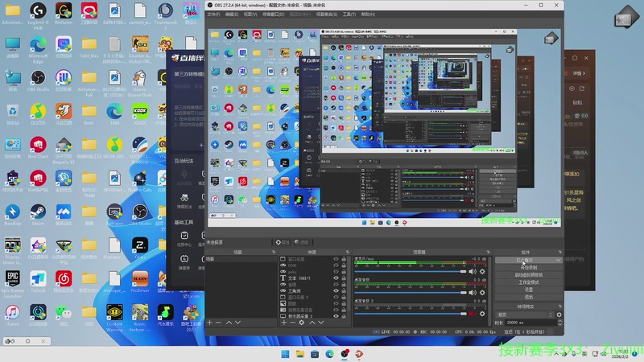Open the WeGame desktop shortcut
Image resolution: width=644 pixels, height=362 pixels.
(x=64, y=13)
